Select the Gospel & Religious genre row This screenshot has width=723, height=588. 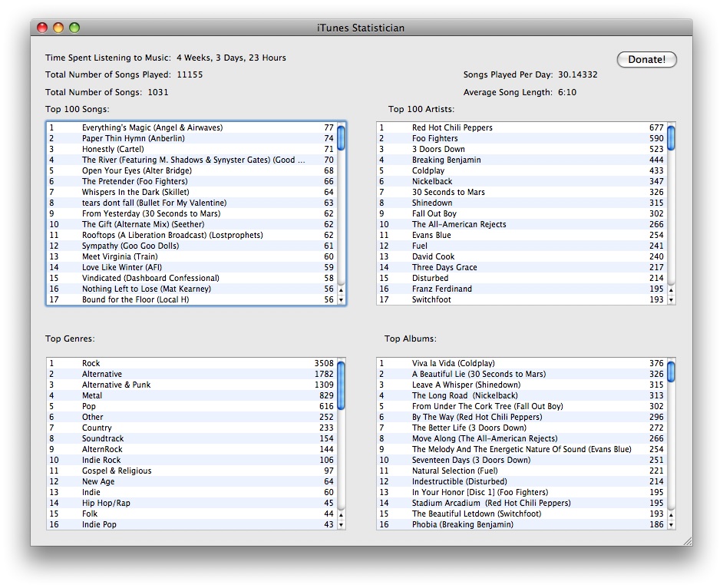(x=191, y=471)
